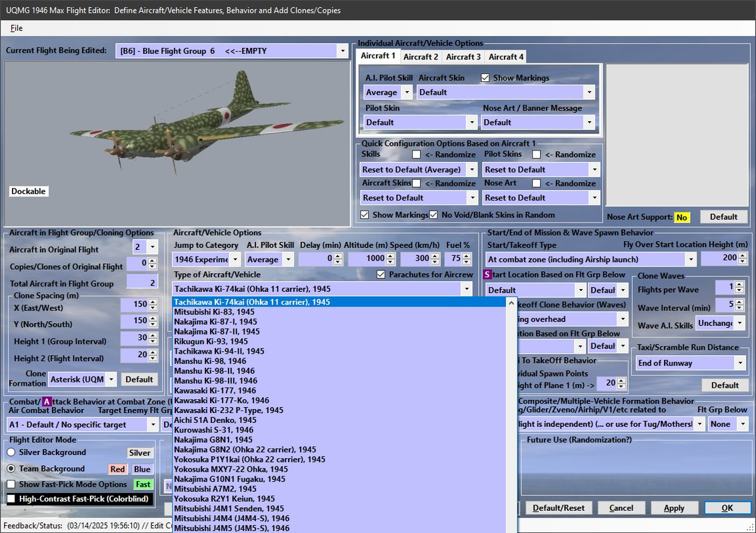Image resolution: width=756 pixels, height=533 pixels.
Task: Click the Apply button
Action: click(673, 508)
